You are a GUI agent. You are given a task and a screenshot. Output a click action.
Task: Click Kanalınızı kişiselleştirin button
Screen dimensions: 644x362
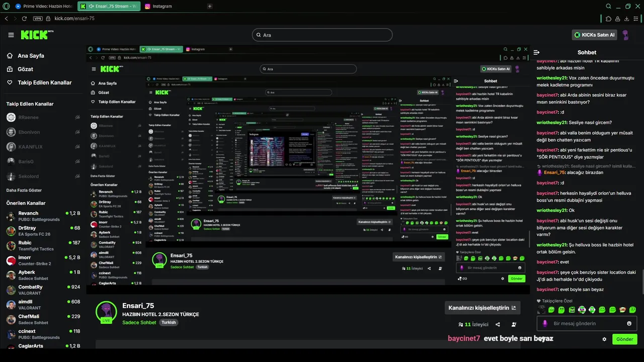pos(482,308)
